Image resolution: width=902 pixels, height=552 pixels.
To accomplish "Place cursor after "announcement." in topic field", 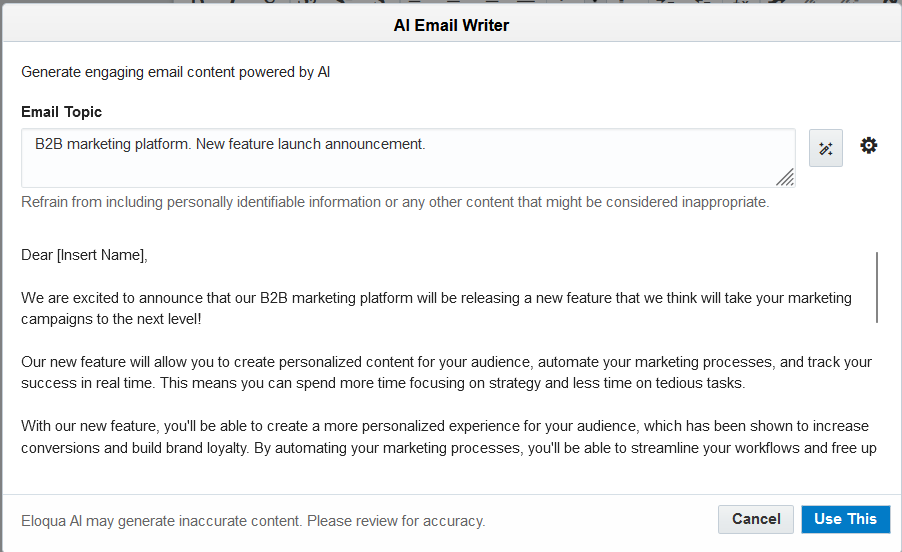I will [x=426, y=144].
